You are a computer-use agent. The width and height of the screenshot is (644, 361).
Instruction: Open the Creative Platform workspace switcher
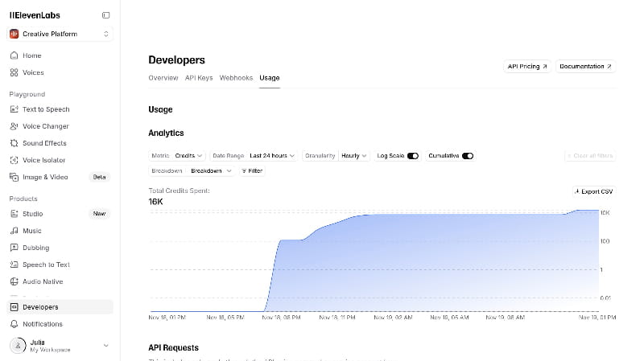[60, 34]
